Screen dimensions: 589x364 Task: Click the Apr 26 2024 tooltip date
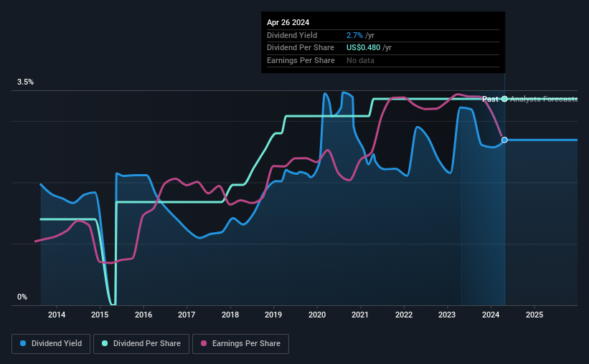pyautogui.click(x=288, y=22)
